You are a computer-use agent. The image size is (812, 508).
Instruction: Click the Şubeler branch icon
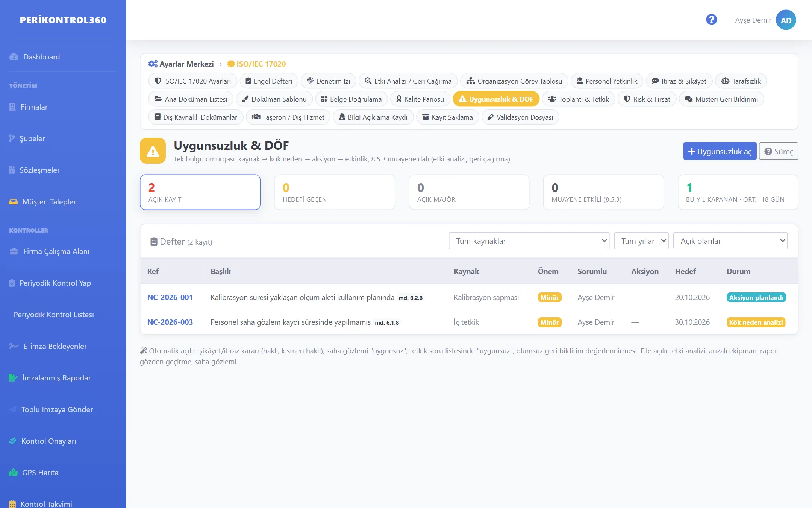click(12, 138)
